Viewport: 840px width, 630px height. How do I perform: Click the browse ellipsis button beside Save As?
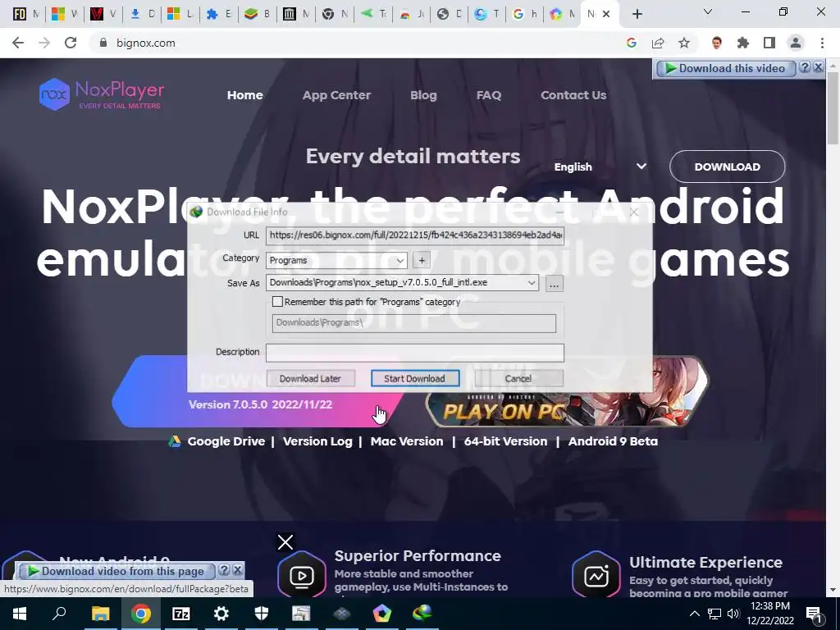(x=554, y=283)
